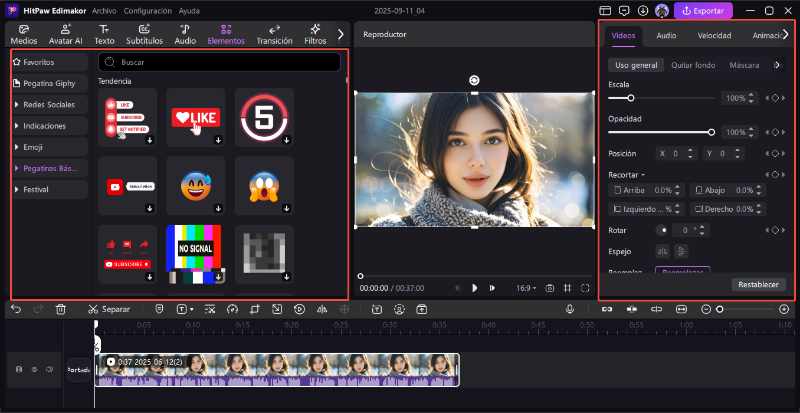800x413 pixels.
Task: Play the video preview
Action: point(474,288)
